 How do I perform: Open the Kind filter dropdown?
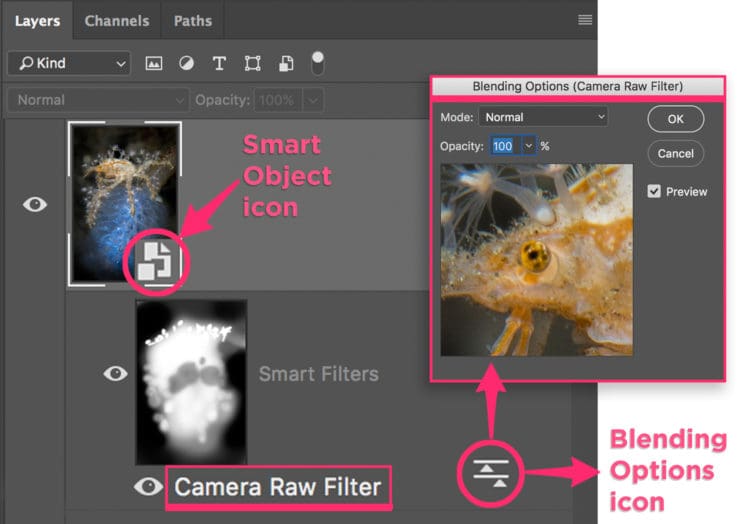[68, 63]
